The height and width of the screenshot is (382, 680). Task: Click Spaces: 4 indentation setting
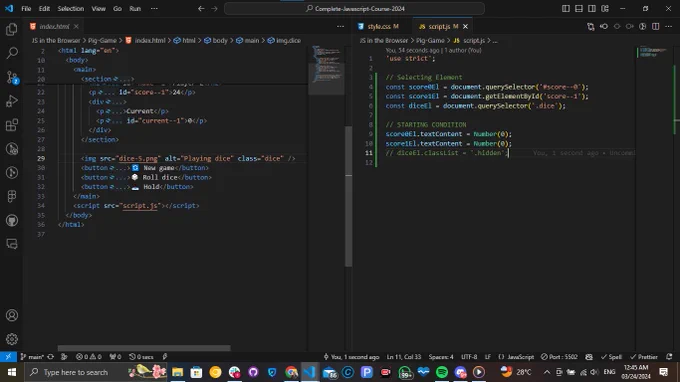point(441,357)
